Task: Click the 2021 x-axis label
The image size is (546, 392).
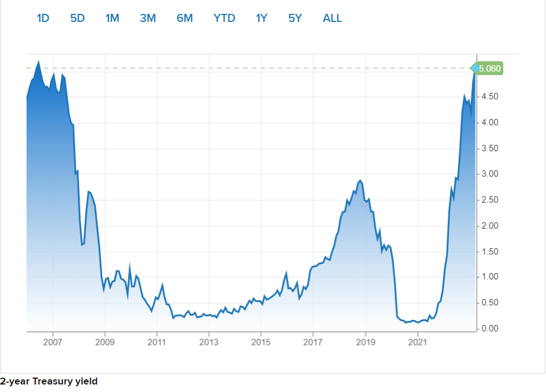Action: [417, 342]
